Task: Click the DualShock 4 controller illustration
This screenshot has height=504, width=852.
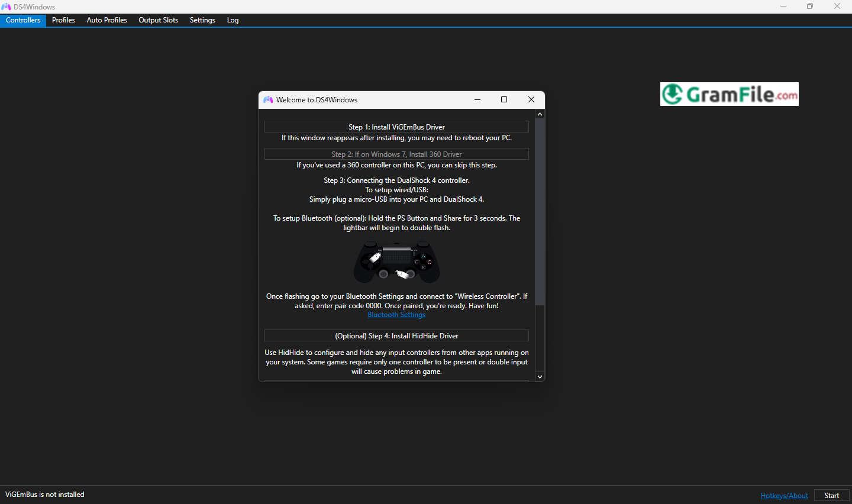Action: pos(396,263)
